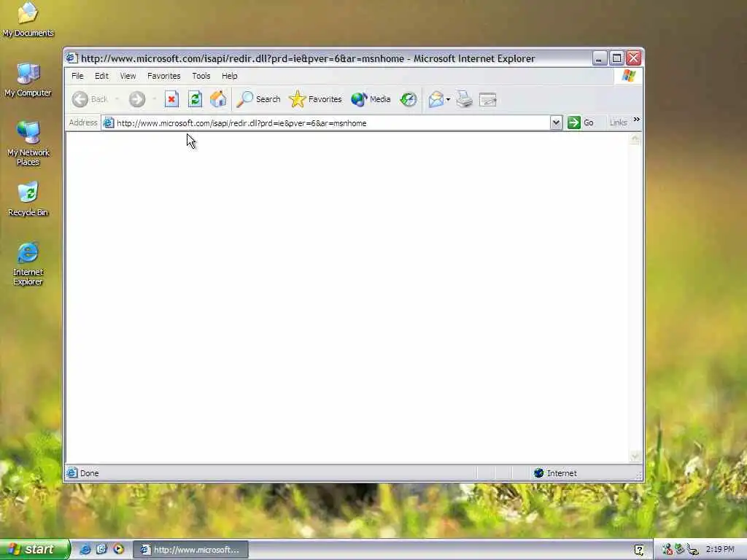Go to the Home page icon
Image resolution: width=747 pixels, height=560 pixels.
(218, 99)
